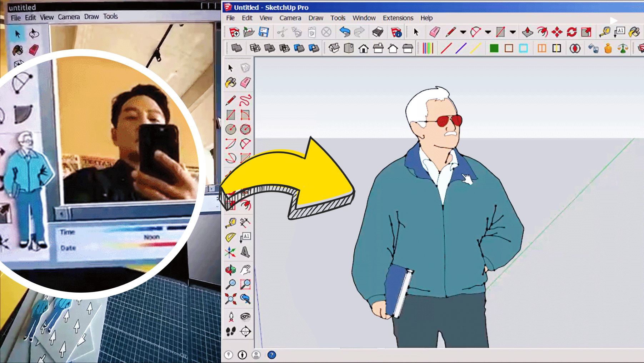Select the Move tool with red arrows
644x363 pixels.
point(557,32)
